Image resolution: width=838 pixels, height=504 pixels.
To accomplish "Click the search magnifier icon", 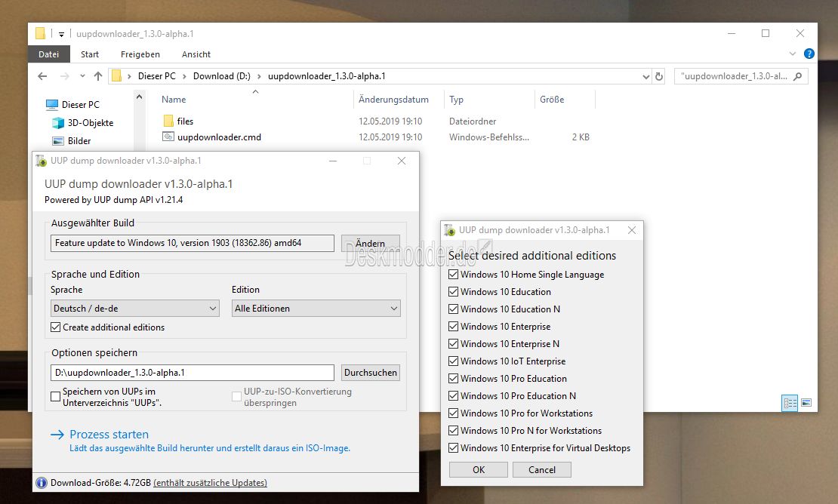I will click(798, 76).
